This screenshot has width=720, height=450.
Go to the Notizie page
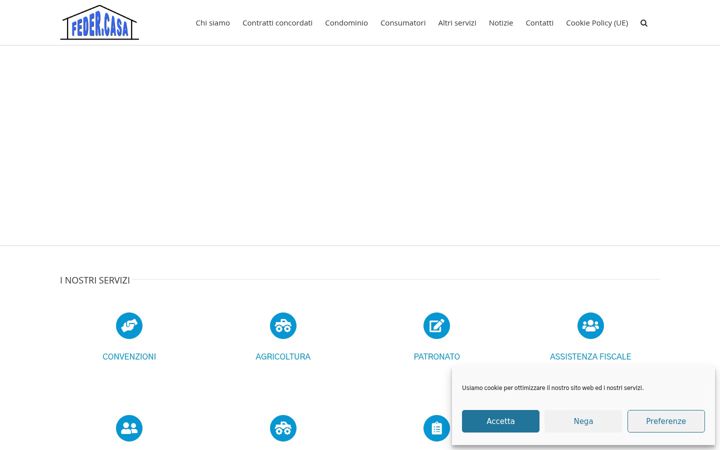click(501, 23)
